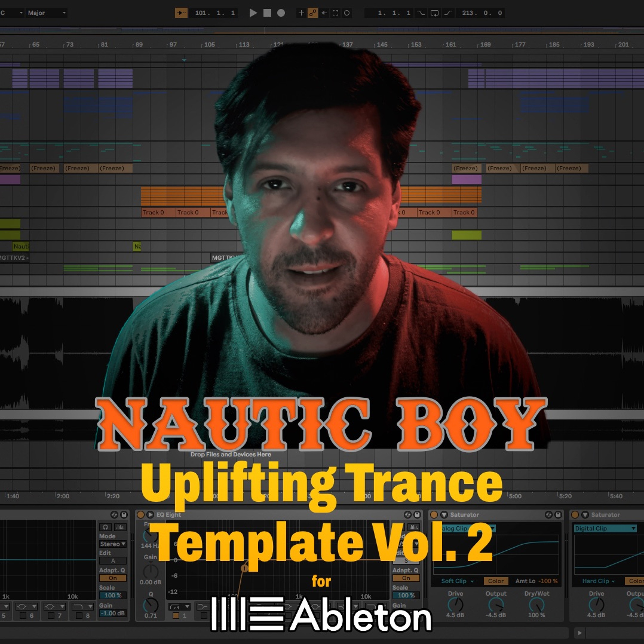Enable filter band 7 activator checkbox
This screenshot has height=644, width=644.
51,615
